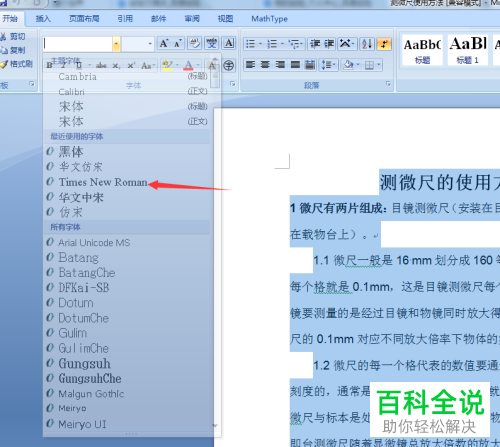Activate the Format Painter (格式刷)
The height and width of the screenshot is (447, 500).
point(4,64)
